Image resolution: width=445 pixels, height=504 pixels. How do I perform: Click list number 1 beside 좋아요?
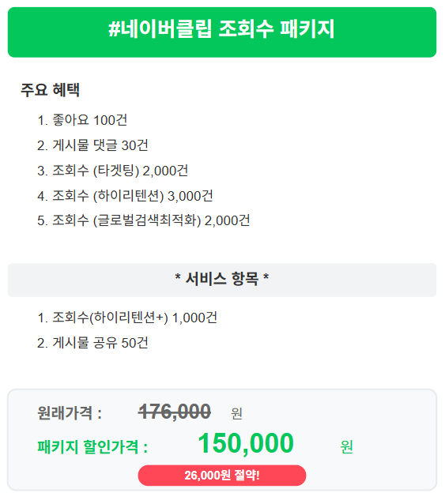pos(43,121)
